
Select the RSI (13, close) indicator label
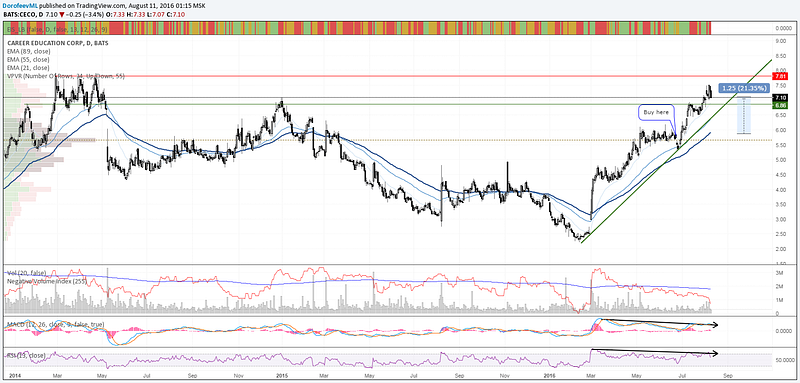point(26,355)
